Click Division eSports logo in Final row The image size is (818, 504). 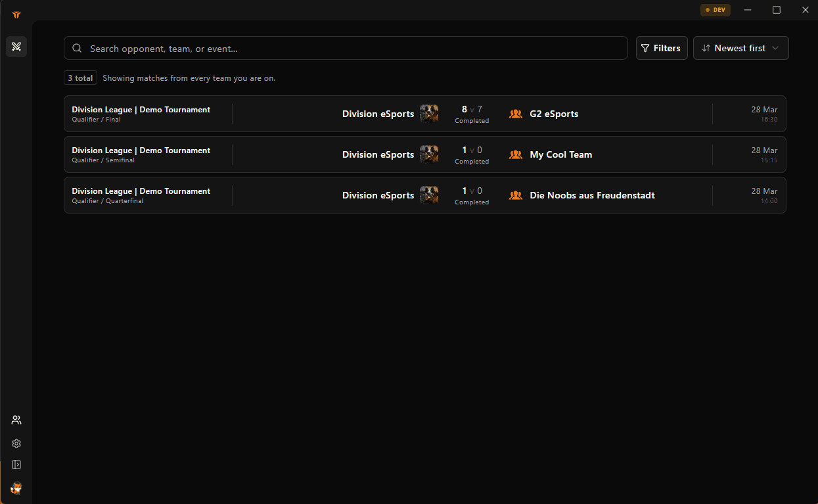pos(429,113)
